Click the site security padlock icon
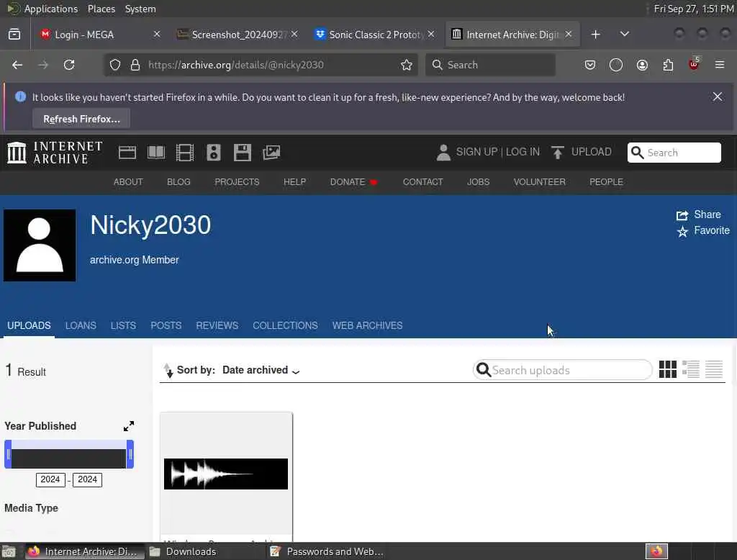This screenshot has height=560, width=737. tap(135, 65)
